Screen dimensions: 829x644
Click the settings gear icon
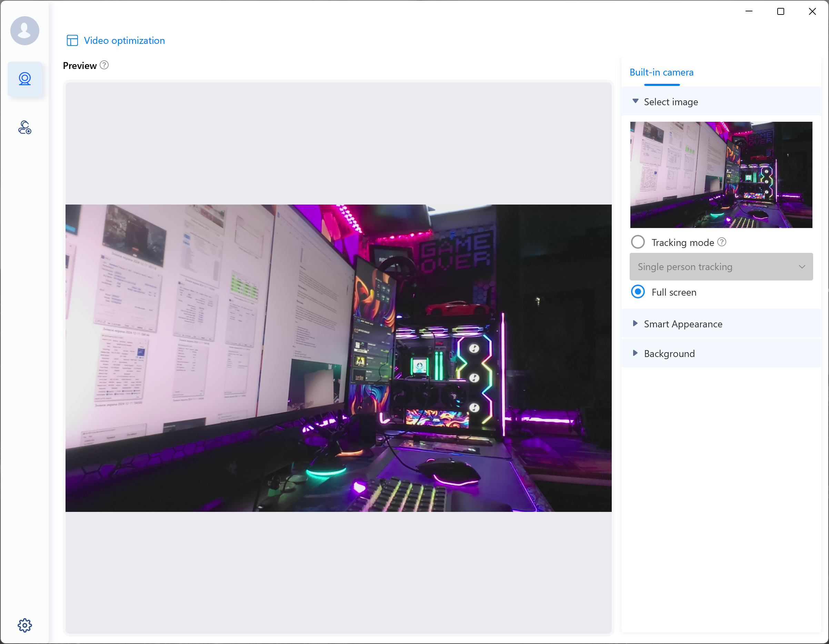(25, 624)
